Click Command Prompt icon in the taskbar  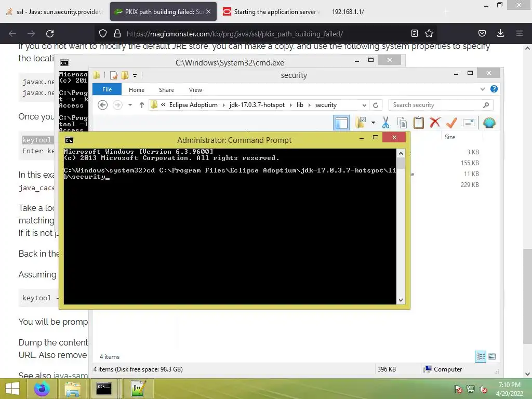pos(104,389)
